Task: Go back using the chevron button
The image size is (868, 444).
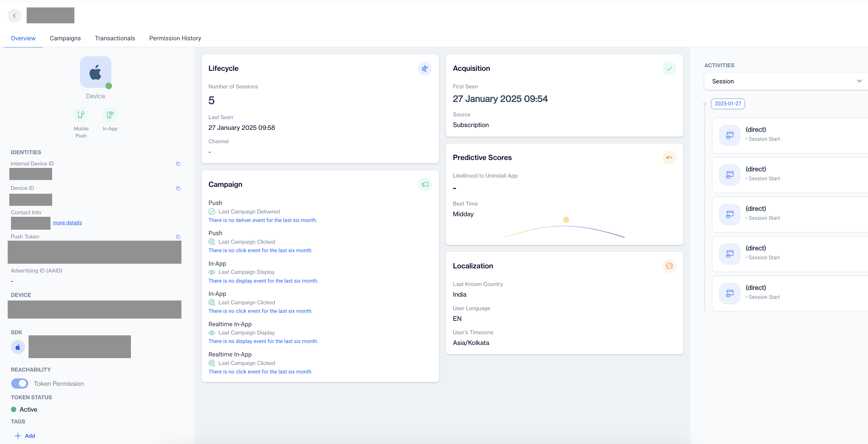Action: pyautogui.click(x=14, y=15)
